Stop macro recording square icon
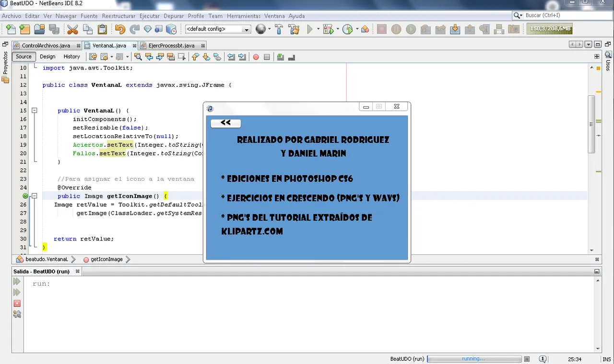614x364 pixels. coord(267,57)
